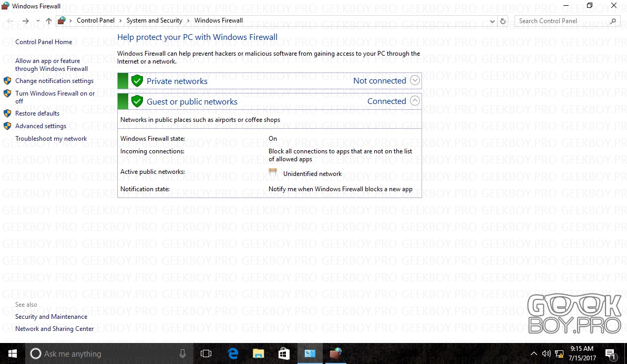Open the recent locations dropdown arrow

pos(38,21)
